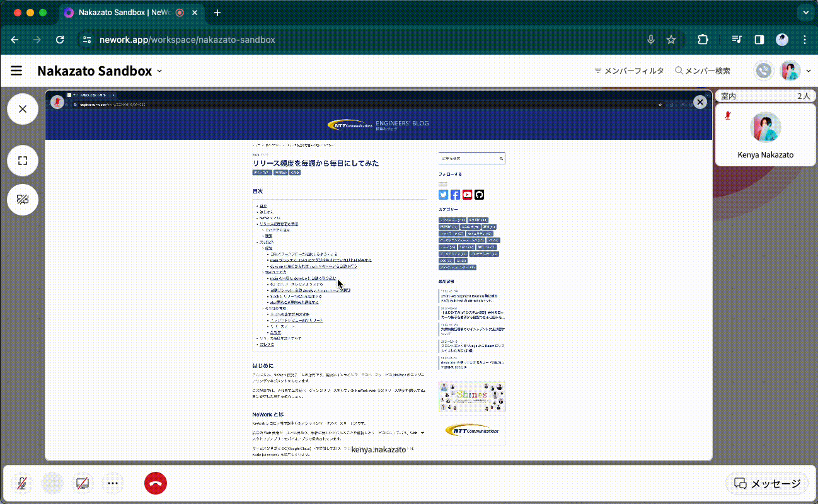Viewport: 818px width, 504px height.
Task: Click the red hang-up call button
Action: 156,483
